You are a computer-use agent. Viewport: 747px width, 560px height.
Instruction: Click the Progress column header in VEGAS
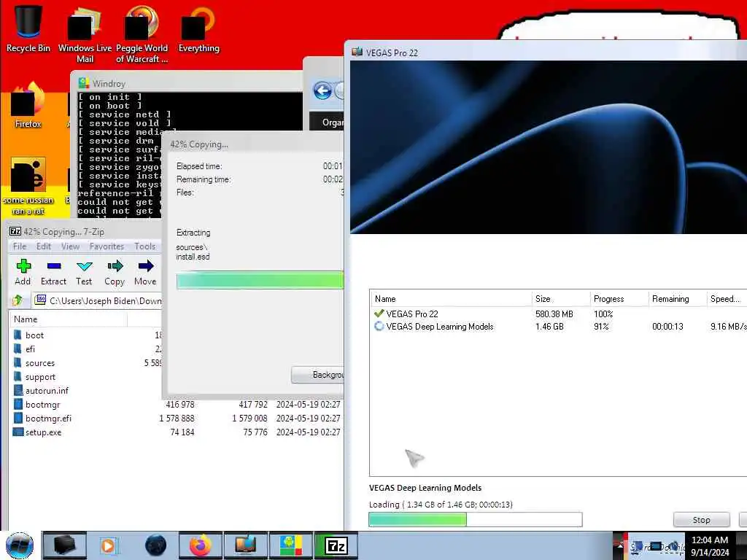tap(619, 298)
